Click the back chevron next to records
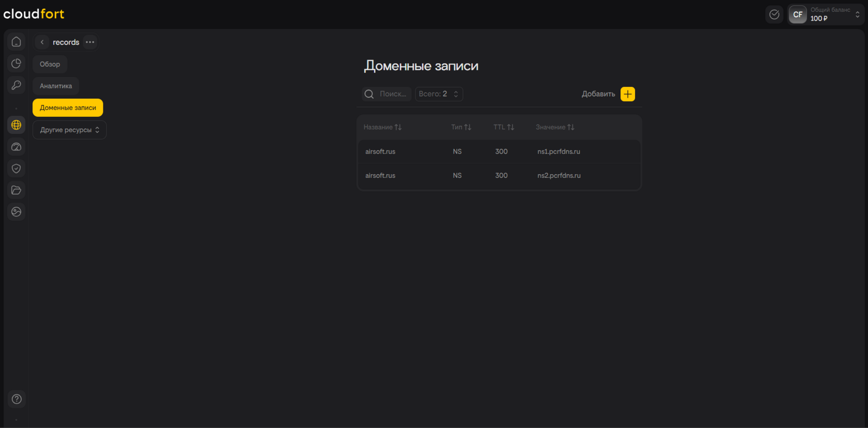 42,42
